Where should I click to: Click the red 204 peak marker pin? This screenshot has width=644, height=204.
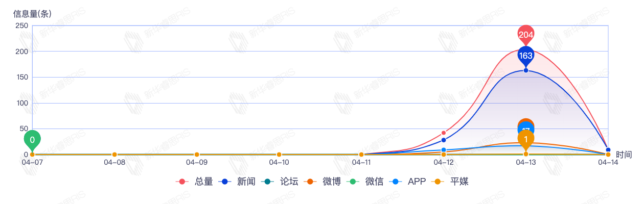(526, 35)
